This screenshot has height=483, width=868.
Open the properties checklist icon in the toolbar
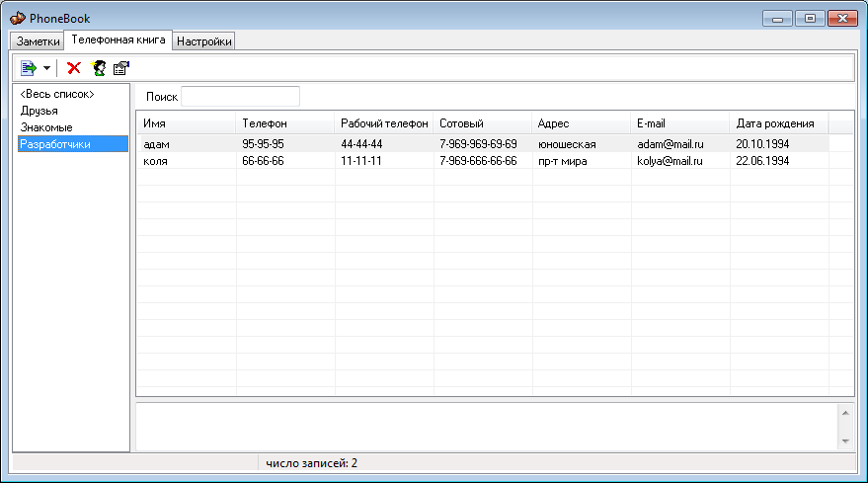click(120, 68)
